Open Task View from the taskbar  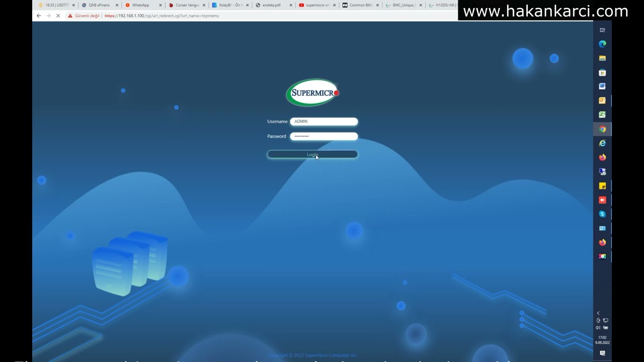click(602, 30)
